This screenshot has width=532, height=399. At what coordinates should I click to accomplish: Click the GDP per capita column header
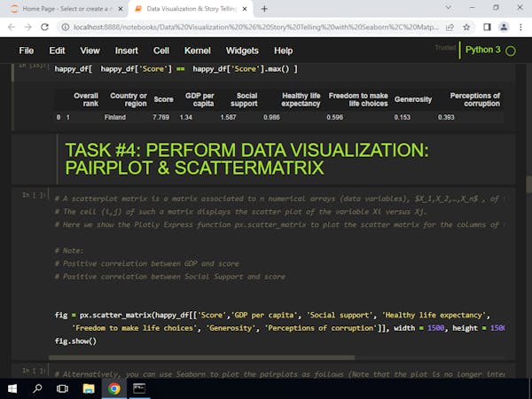(199, 99)
